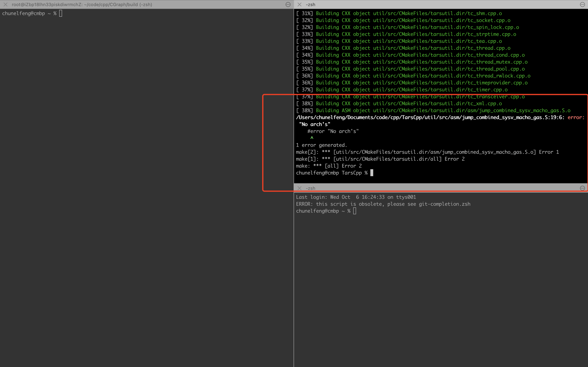Click the 1 error generated text

321,145
